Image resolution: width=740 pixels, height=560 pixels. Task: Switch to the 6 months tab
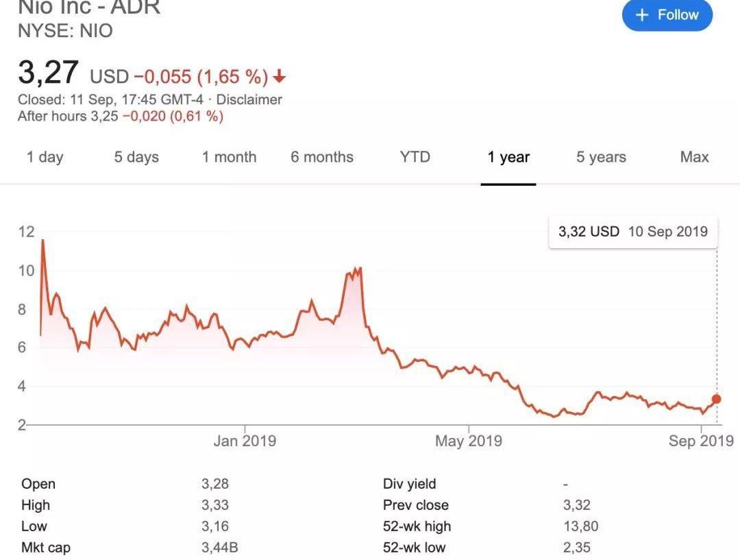(x=322, y=157)
